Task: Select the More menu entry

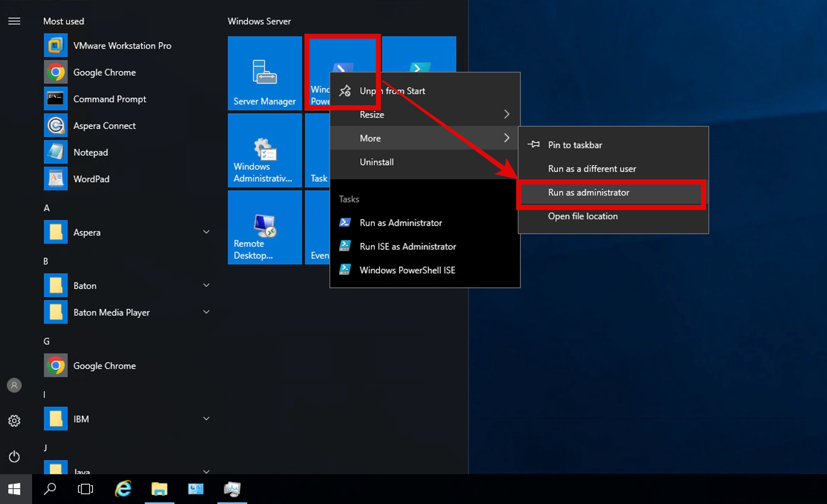Action: click(x=425, y=138)
